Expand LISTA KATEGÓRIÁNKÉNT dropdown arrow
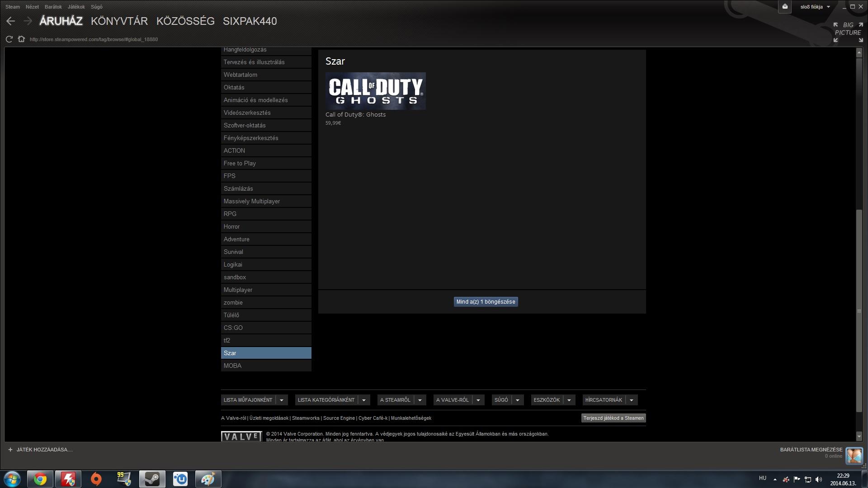The image size is (868, 488). coord(364,400)
